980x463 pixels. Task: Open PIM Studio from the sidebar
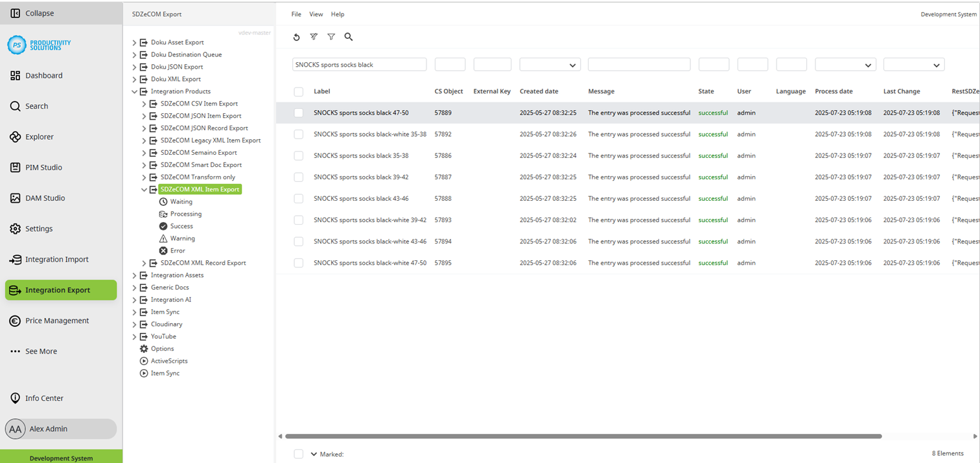click(40, 167)
